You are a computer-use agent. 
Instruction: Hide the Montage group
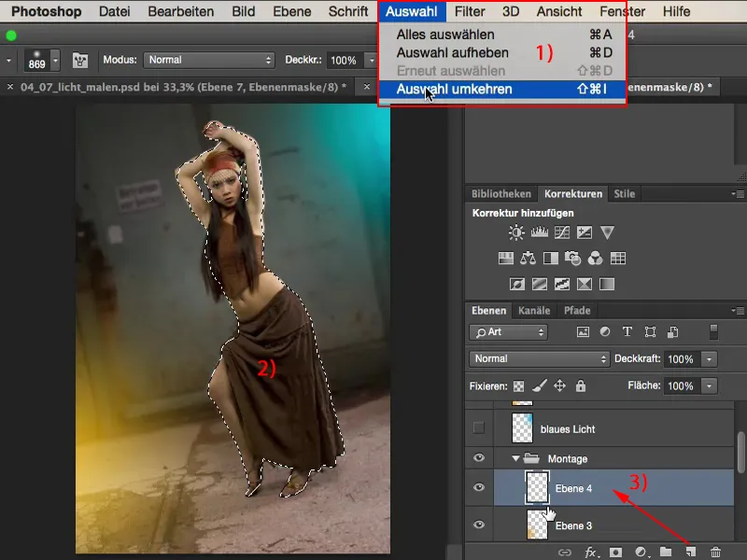coord(479,458)
